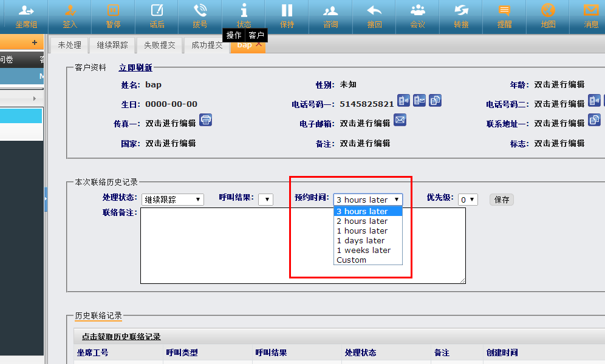605x364 pixels.
Task: Click the 立即刷新 refresh link
Action: (135, 68)
